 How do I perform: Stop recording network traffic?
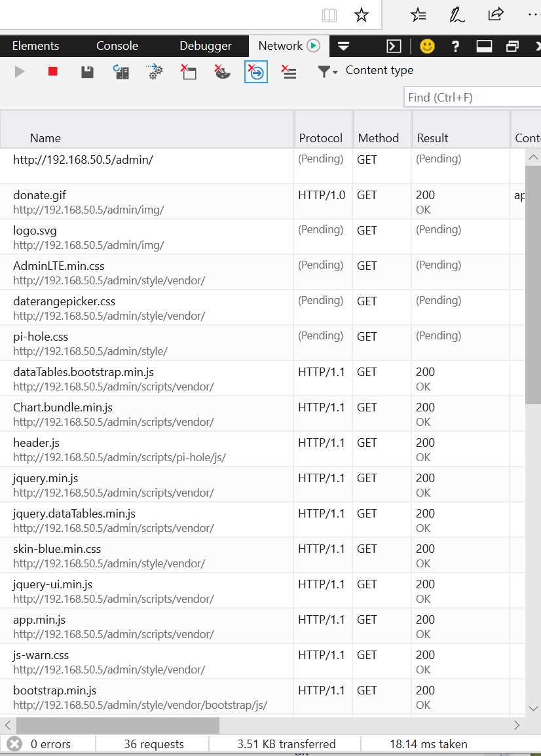[x=52, y=72]
